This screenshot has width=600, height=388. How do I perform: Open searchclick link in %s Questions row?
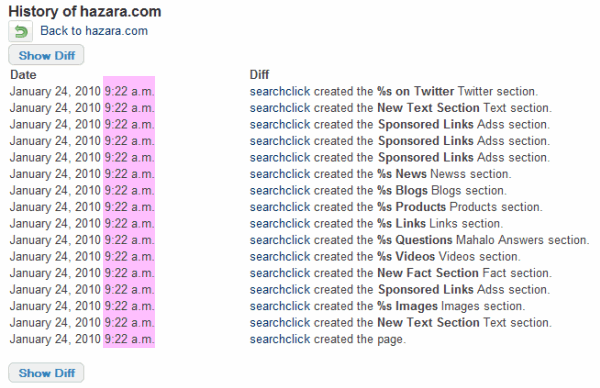pos(280,240)
